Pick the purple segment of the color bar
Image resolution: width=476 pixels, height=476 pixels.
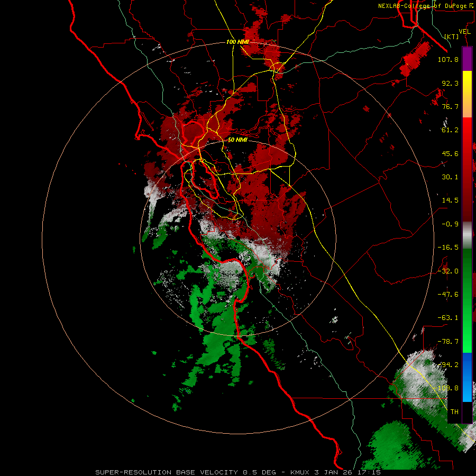(467, 59)
